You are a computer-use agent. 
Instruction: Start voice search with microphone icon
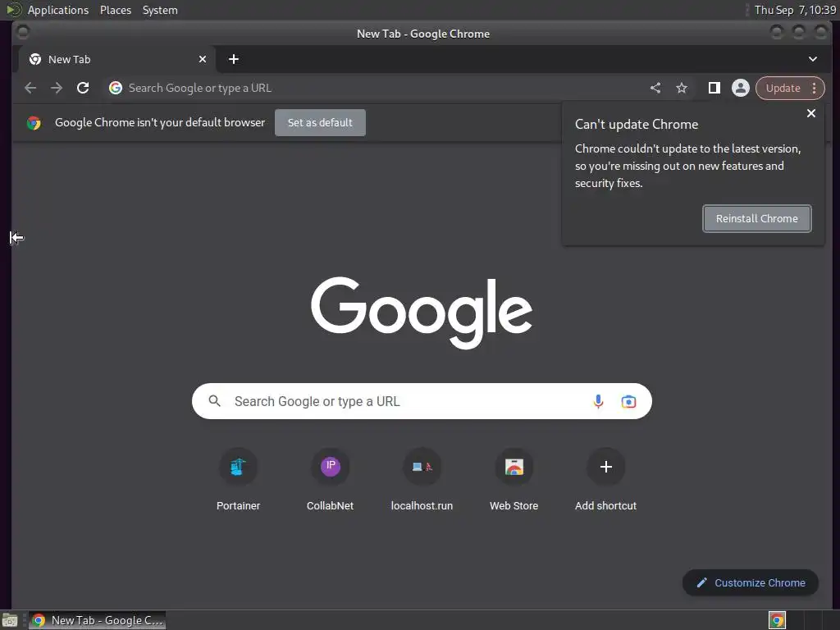tap(598, 401)
